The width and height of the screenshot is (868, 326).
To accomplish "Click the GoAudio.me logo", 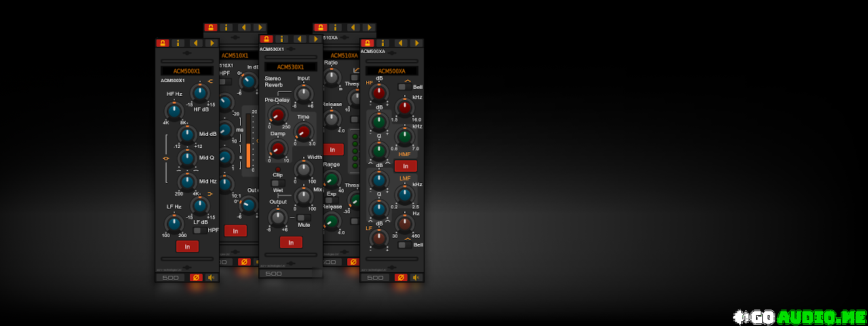I will [800, 316].
